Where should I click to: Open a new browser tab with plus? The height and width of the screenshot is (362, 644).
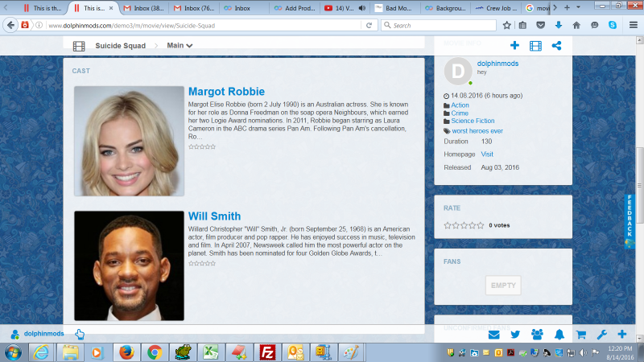[567, 7]
